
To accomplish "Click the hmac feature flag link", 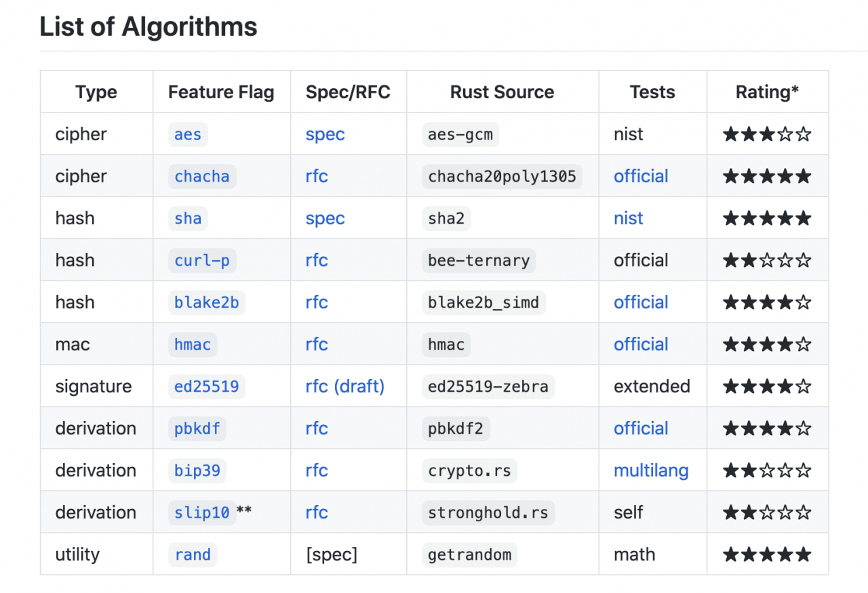I will [193, 344].
